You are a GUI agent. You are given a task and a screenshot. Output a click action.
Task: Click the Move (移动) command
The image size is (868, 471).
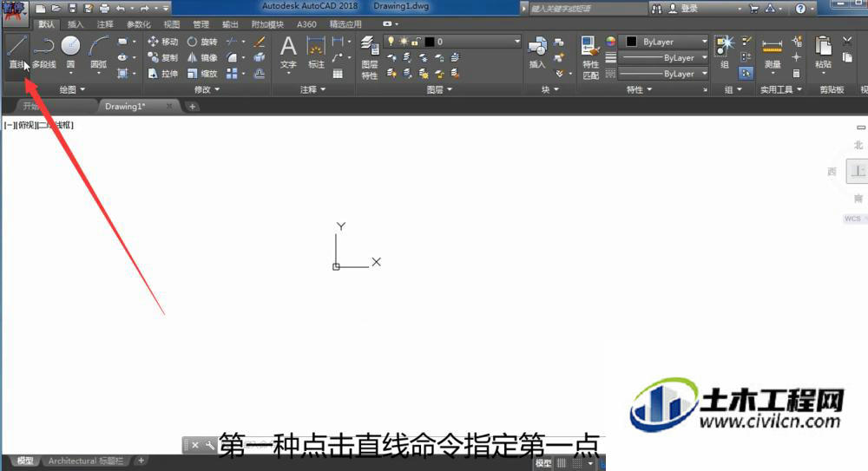163,42
